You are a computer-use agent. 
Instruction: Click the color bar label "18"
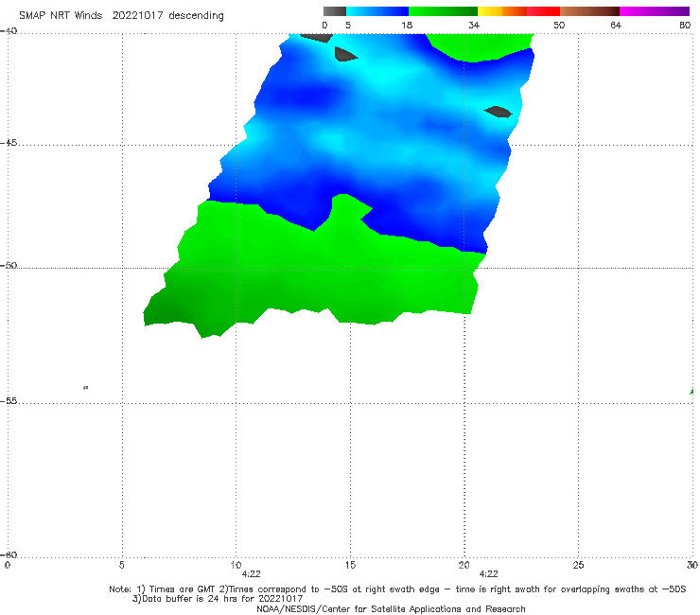407,25
